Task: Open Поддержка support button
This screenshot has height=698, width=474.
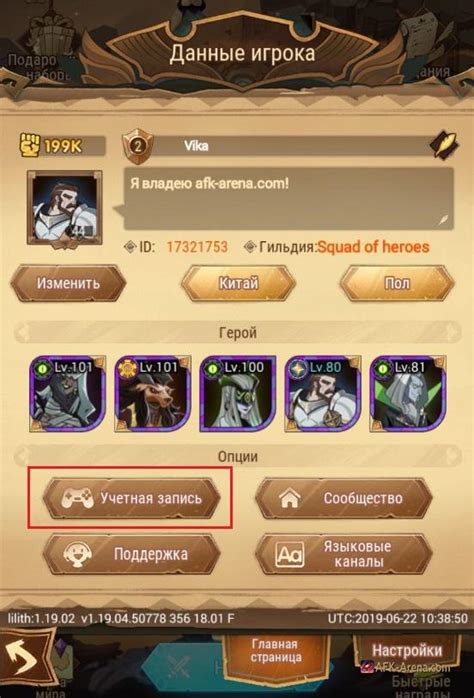Action: point(132,555)
